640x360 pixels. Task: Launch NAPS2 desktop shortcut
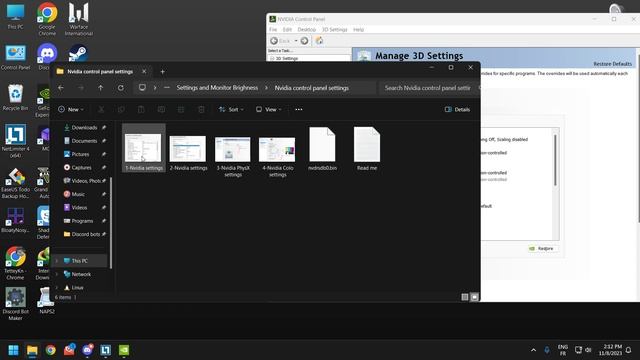tap(47, 300)
